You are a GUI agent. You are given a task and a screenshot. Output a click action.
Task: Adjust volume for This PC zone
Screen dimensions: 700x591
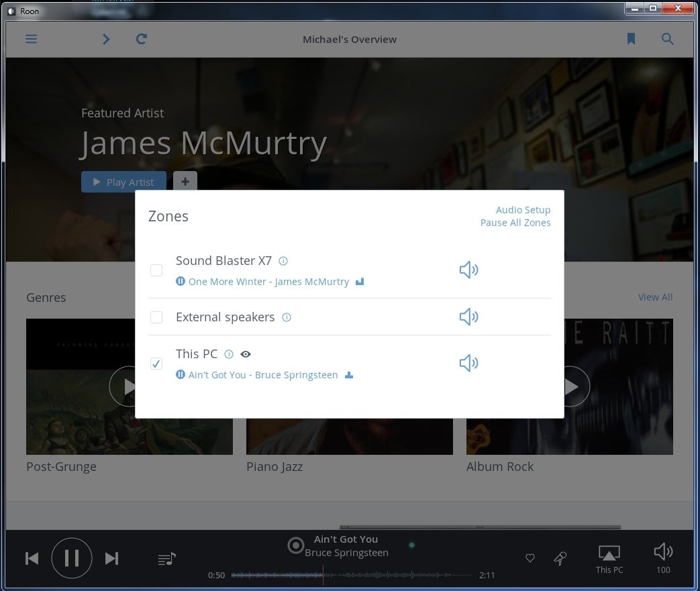(468, 363)
